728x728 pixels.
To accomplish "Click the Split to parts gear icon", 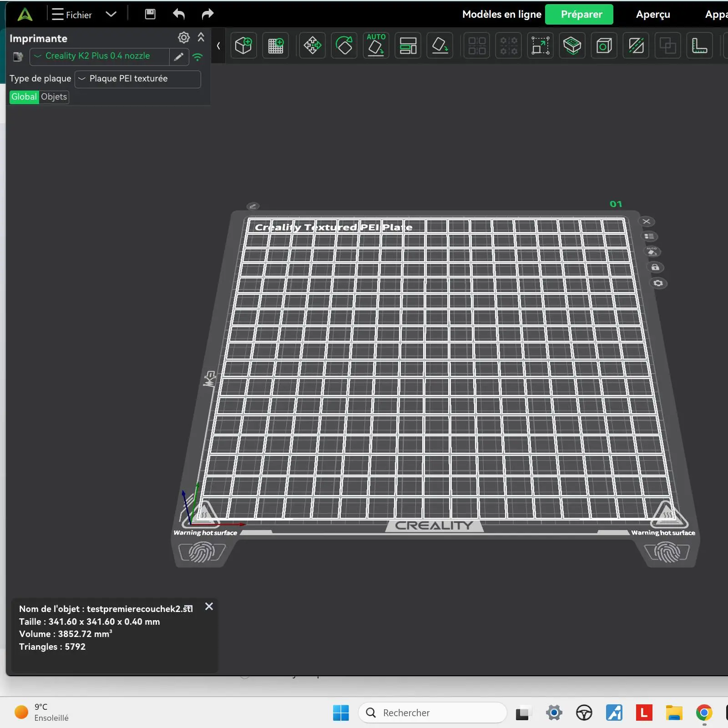I will (x=509, y=45).
